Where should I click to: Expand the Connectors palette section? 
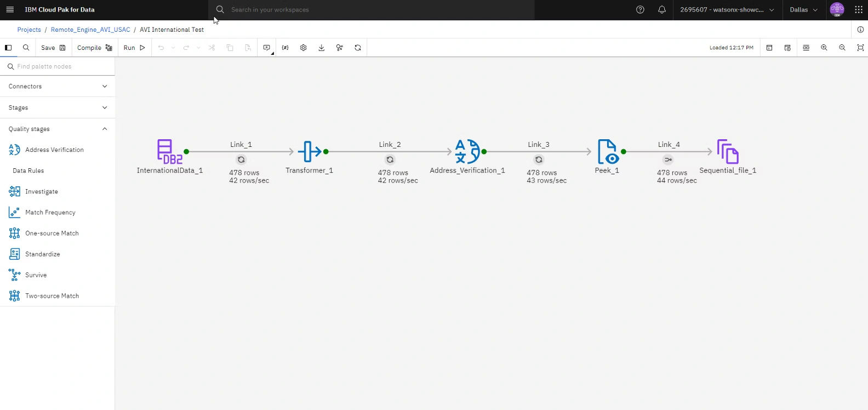[x=58, y=87]
